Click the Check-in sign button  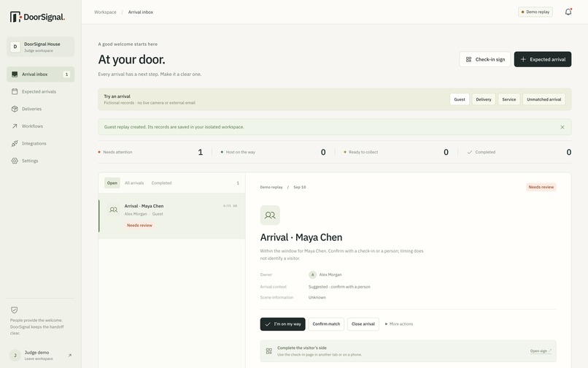coord(485,59)
